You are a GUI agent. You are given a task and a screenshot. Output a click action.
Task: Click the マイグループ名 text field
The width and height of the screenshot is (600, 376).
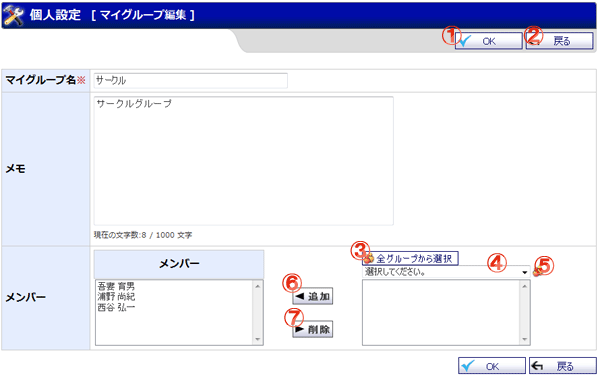click(x=191, y=81)
